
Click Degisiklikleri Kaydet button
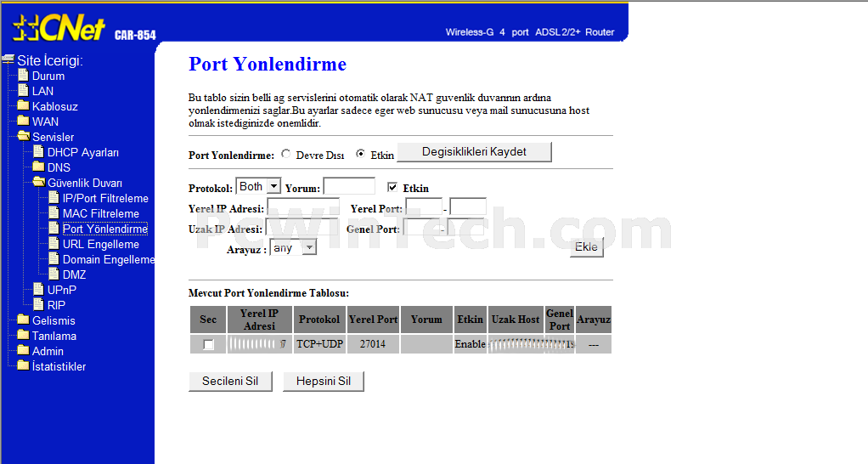pos(475,152)
